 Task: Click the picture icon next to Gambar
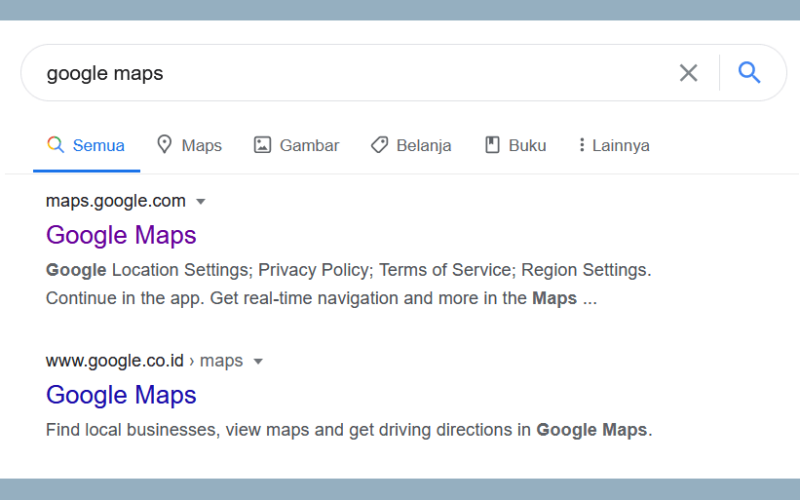262,145
